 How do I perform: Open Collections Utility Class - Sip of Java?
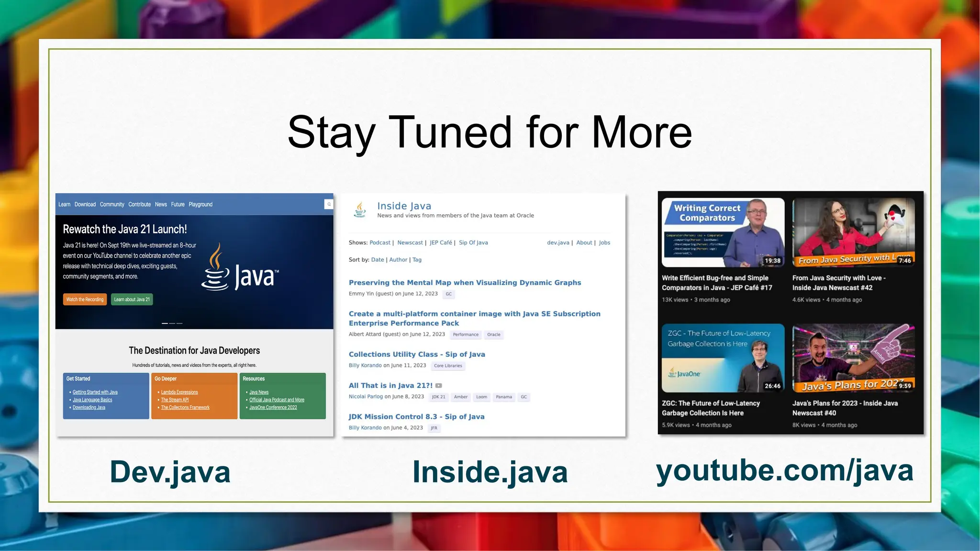tap(417, 354)
